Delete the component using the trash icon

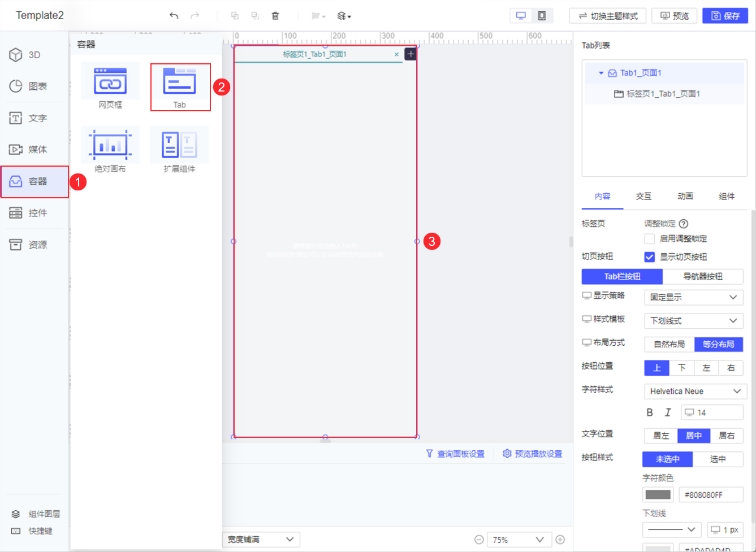pos(275,15)
